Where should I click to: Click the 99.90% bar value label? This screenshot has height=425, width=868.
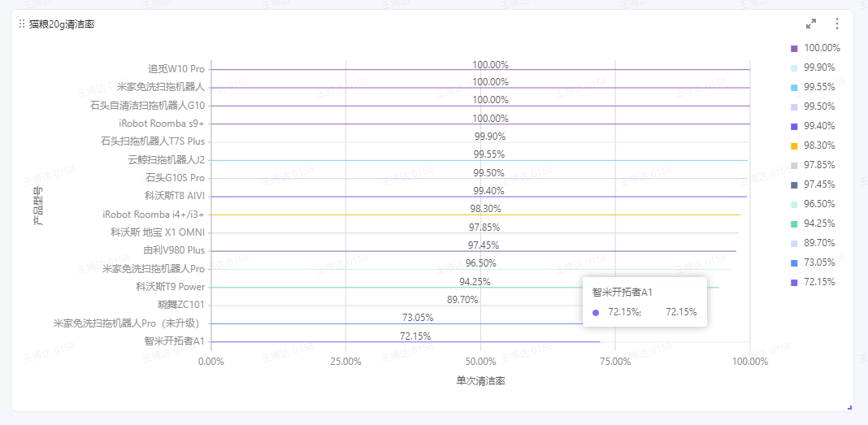coord(490,137)
